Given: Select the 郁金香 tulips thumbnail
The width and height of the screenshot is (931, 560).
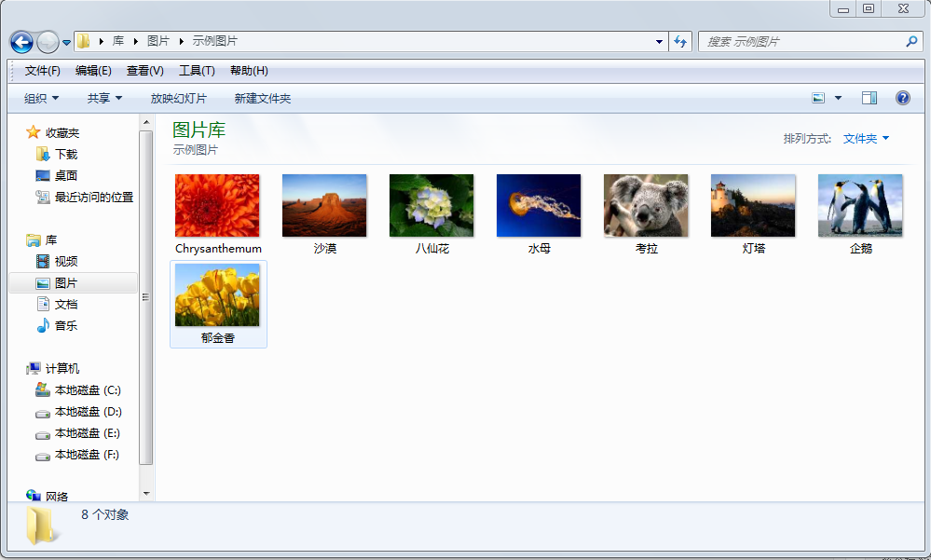Looking at the screenshot, I should tap(217, 295).
